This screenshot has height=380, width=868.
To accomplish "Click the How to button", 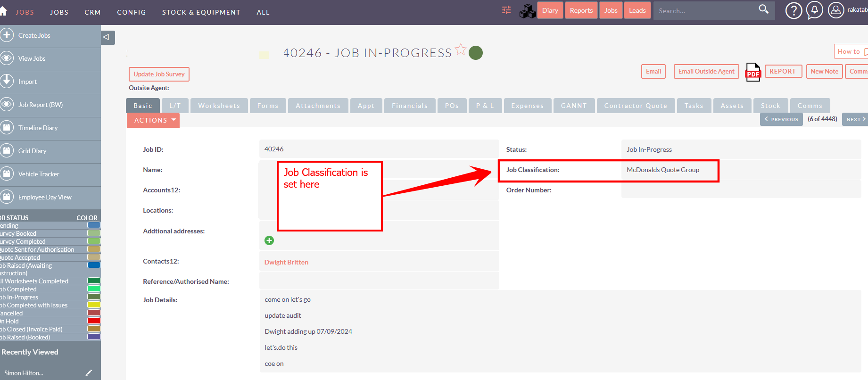I will pos(851,51).
